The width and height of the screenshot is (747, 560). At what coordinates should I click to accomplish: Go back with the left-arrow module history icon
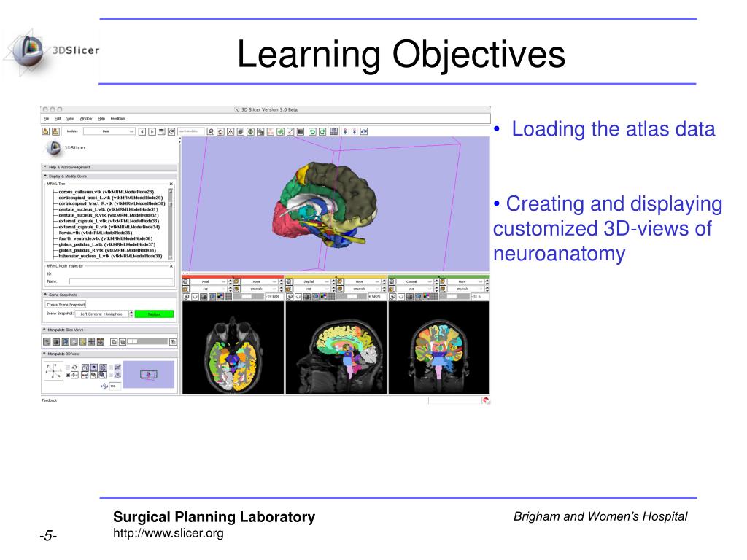point(142,131)
